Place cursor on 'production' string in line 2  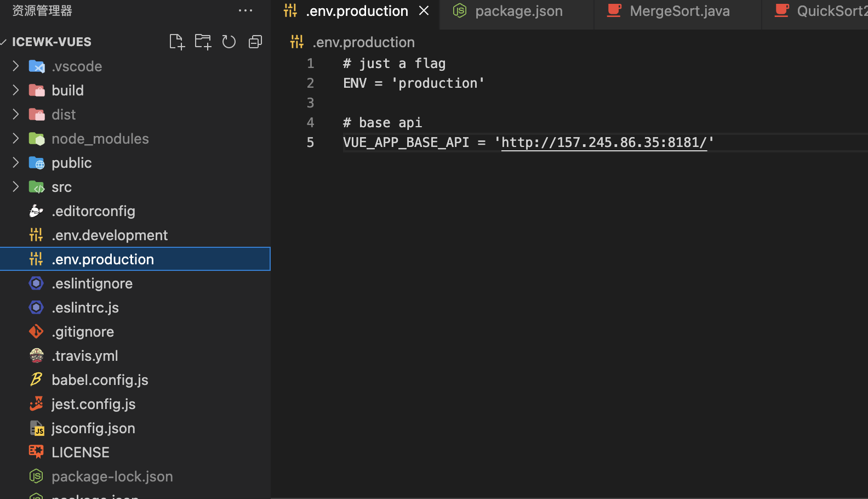coord(437,83)
